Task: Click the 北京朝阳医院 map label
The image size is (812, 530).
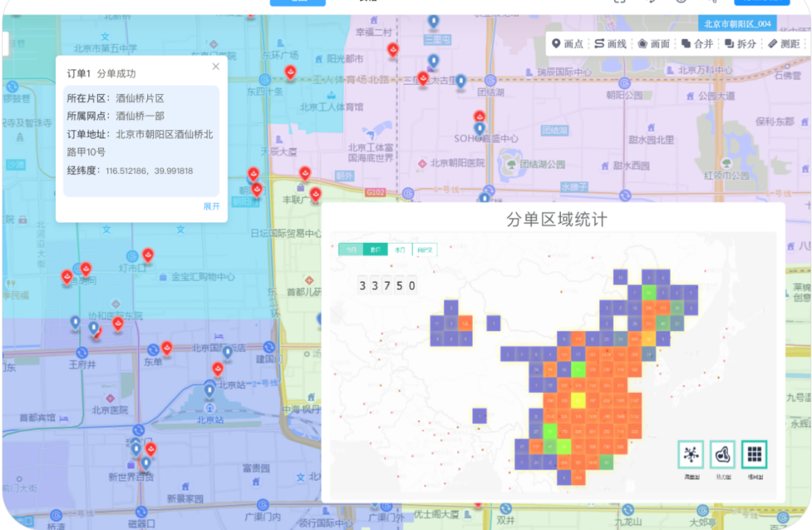Action: [457, 163]
